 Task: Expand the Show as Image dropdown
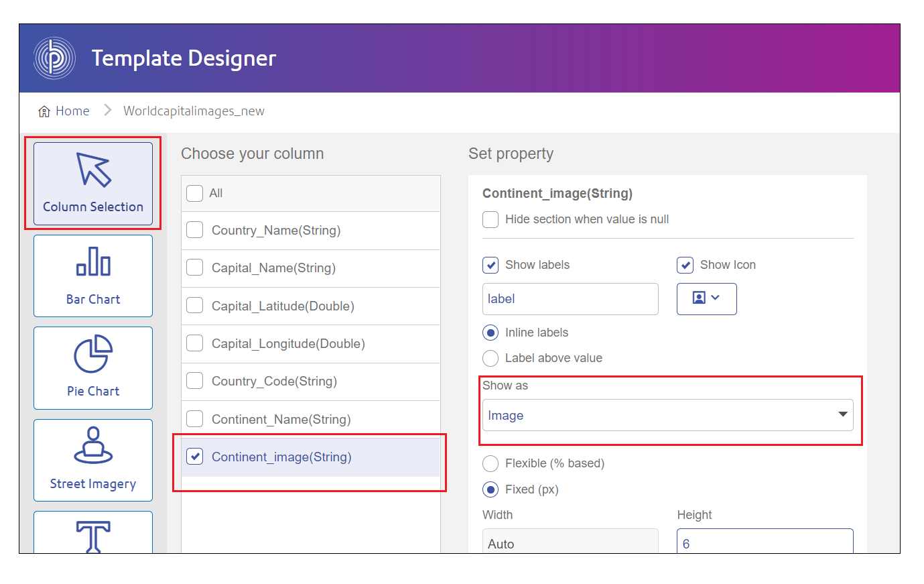coord(667,415)
